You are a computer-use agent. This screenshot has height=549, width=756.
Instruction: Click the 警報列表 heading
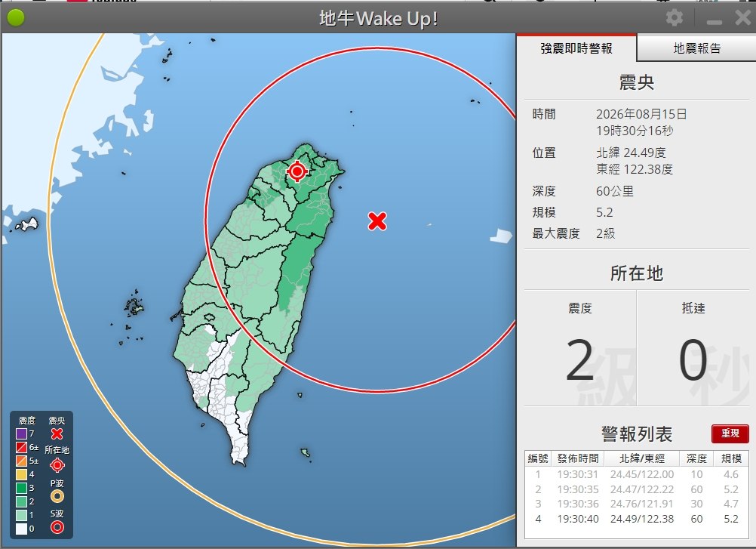click(x=637, y=434)
